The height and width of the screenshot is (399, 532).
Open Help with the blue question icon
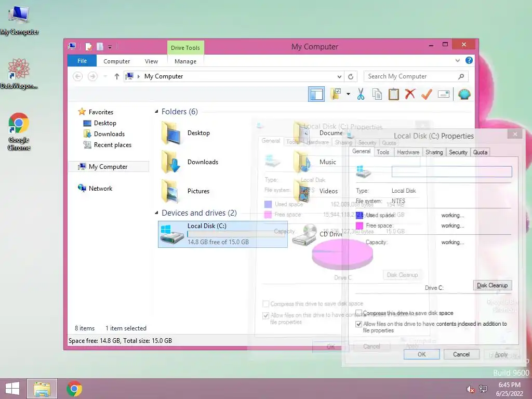(x=469, y=60)
